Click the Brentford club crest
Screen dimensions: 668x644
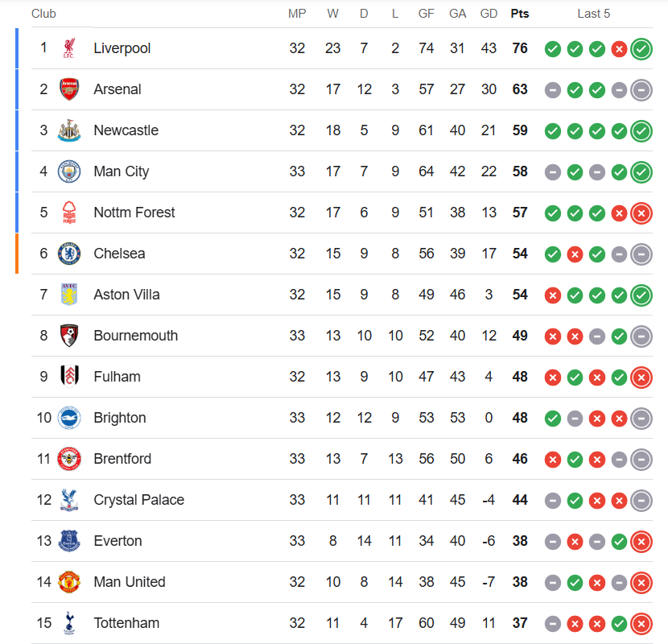69,459
